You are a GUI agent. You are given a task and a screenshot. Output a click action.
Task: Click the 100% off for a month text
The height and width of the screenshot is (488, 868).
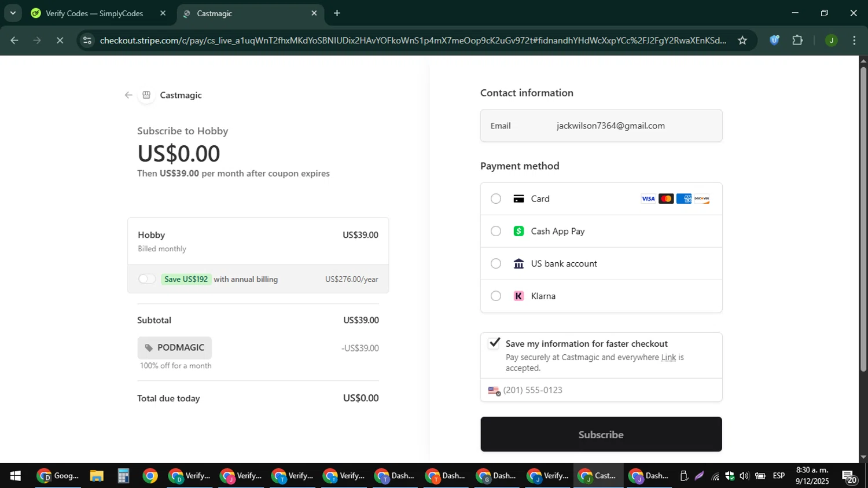176,366
